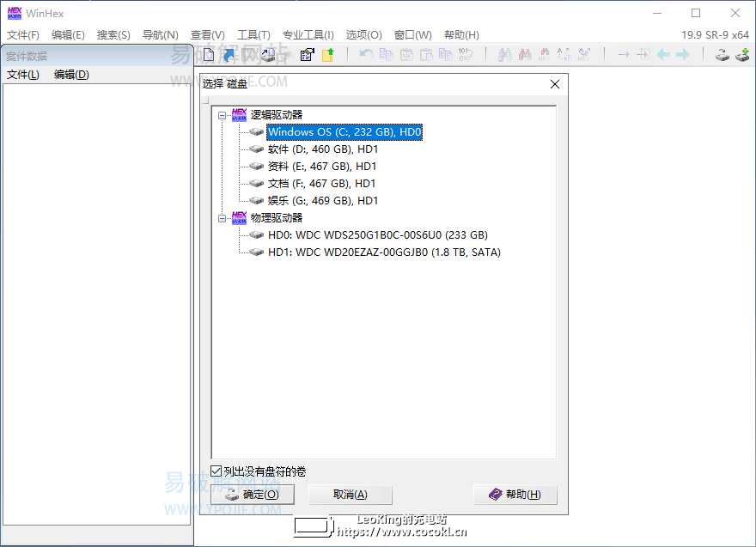Viewport: 756px width, 547px height.
Task: Close the 选择 磁盘 dialog
Action: pyautogui.click(x=555, y=84)
